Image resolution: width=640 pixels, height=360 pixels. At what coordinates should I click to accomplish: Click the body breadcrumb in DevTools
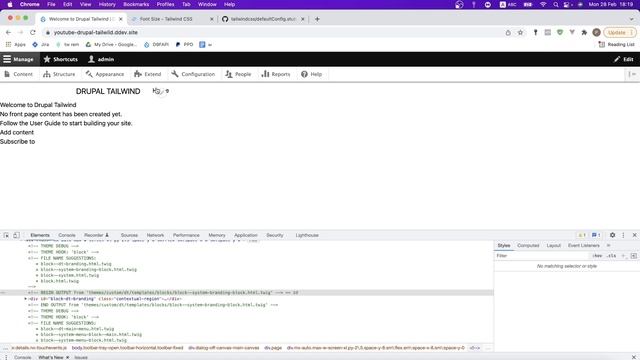point(127,348)
